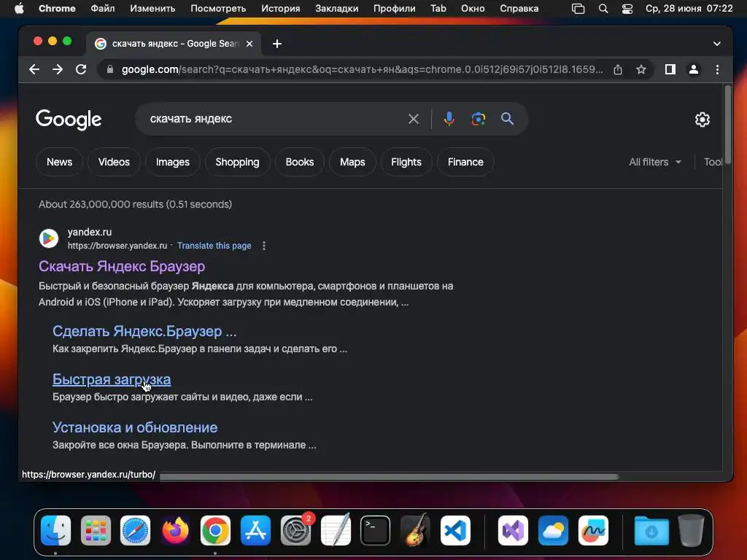Screen dimensions: 747x560
Task: Open Google quick settings gear
Action: [x=703, y=120]
